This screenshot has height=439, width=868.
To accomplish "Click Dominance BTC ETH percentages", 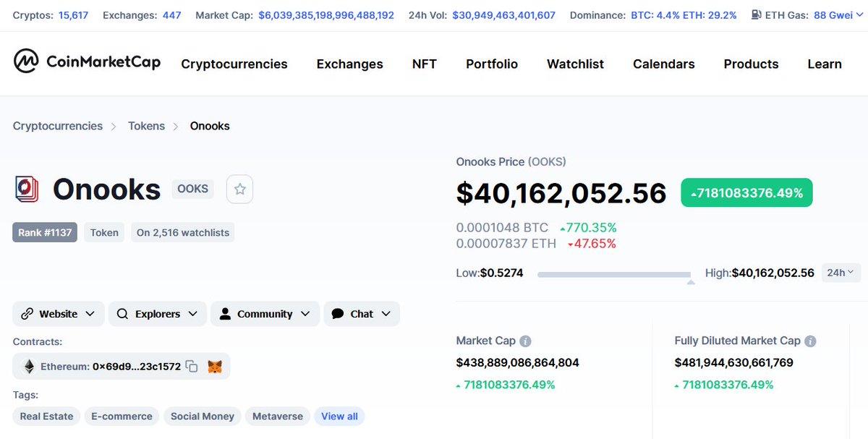I will (x=684, y=14).
